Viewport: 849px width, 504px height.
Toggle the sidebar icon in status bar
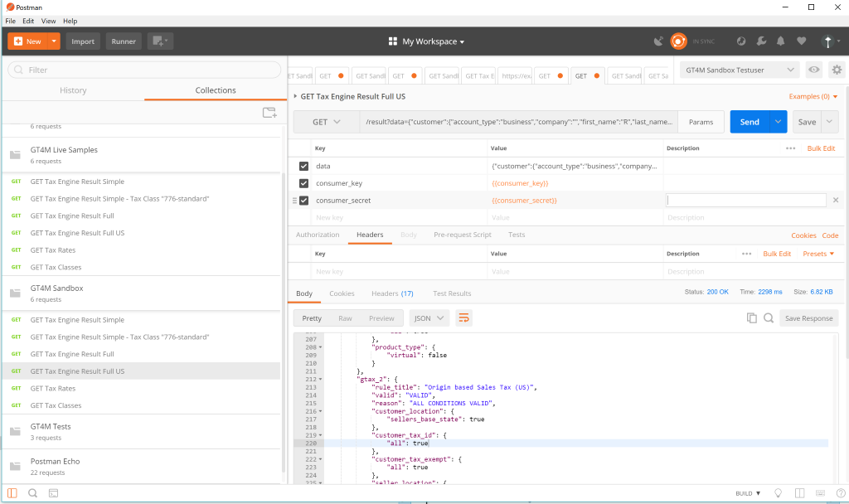(12, 493)
